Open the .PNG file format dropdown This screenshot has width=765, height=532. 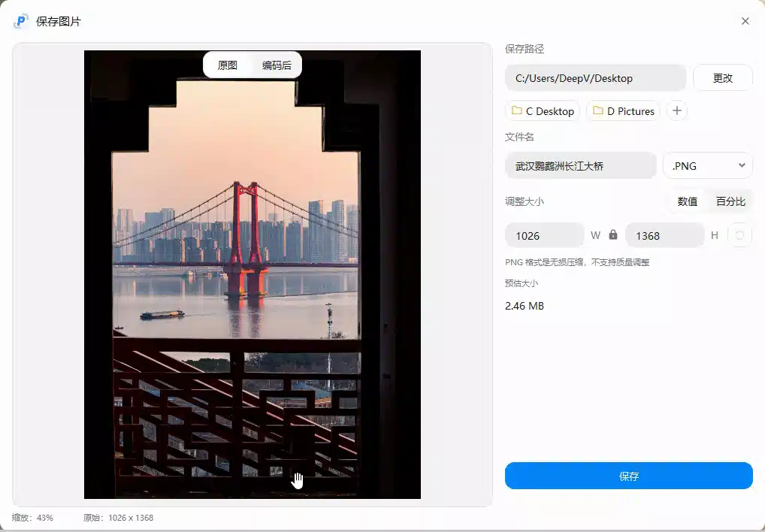pos(706,165)
